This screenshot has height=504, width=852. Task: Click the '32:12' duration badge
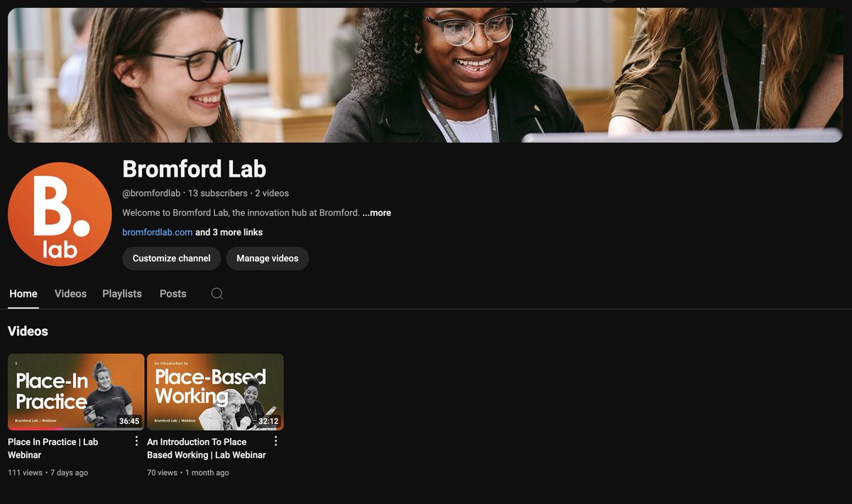tap(268, 421)
